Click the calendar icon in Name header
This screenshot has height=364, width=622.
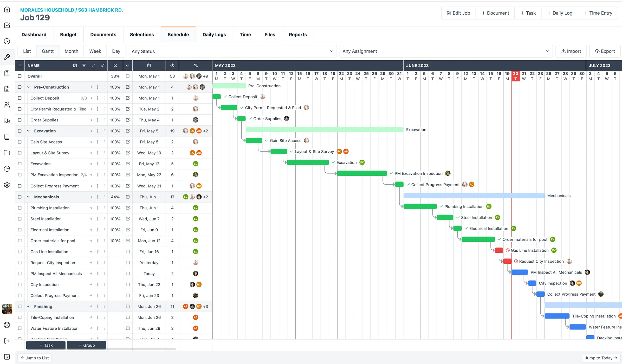(x=75, y=66)
